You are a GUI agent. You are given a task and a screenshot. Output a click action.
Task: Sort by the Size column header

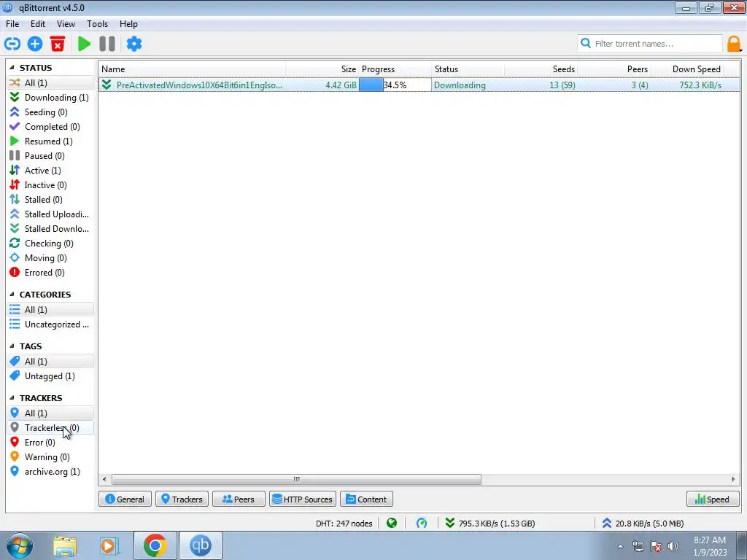322,69
